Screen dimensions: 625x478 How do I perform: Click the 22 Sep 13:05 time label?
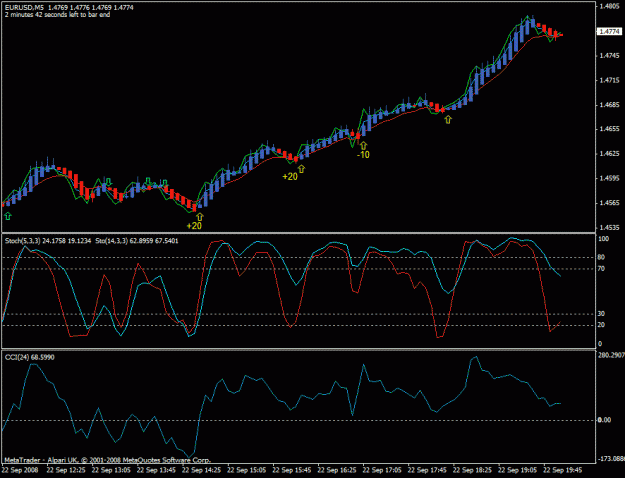pyautogui.click(x=111, y=470)
